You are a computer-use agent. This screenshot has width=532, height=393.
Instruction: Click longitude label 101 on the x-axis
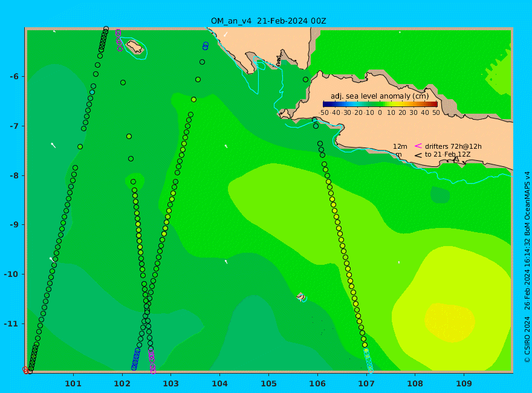click(x=73, y=384)
